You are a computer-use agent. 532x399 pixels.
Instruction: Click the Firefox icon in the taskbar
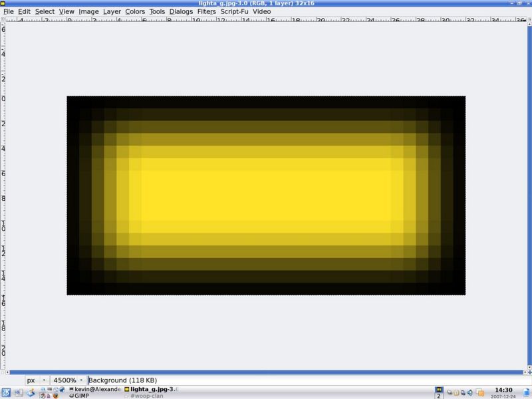point(55,396)
